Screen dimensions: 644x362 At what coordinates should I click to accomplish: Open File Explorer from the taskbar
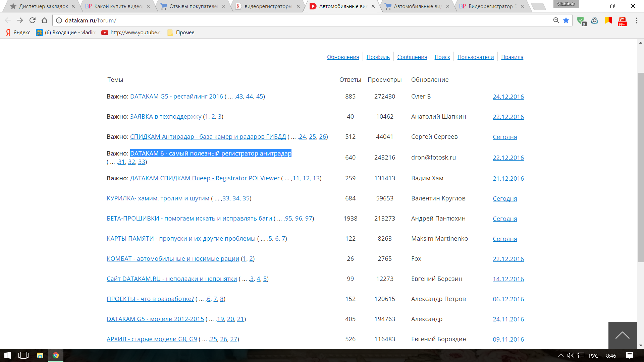click(40, 355)
